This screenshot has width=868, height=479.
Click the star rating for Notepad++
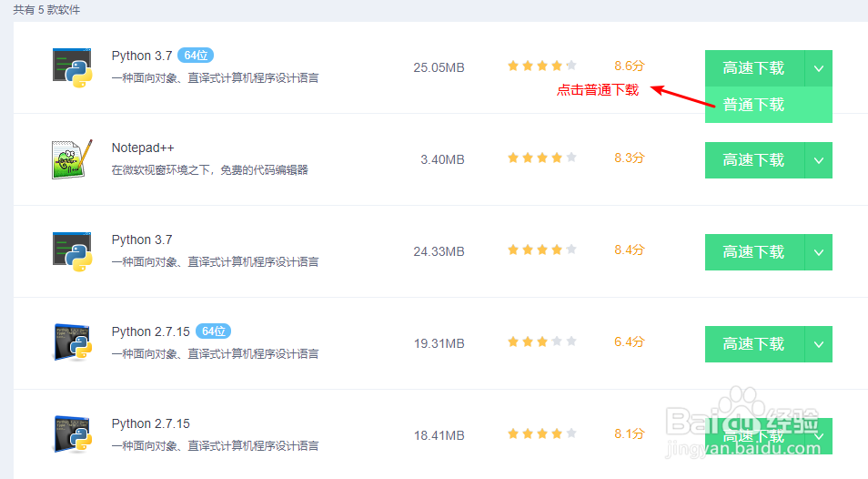[542, 158]
